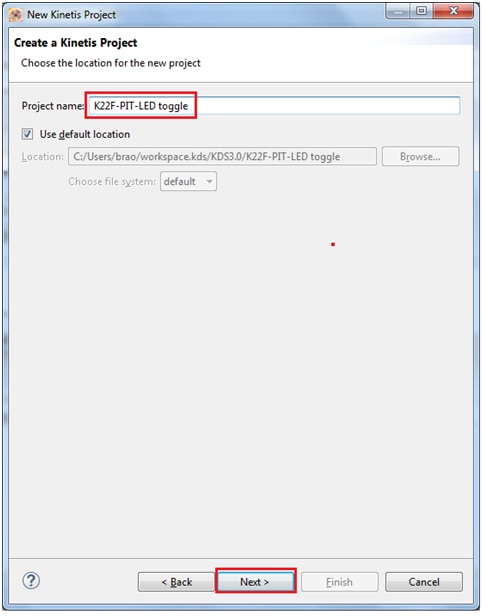This screenshot has width=488, height=616.
Task: Open the 'default' file system combo box
Action: tap(188, 182)
